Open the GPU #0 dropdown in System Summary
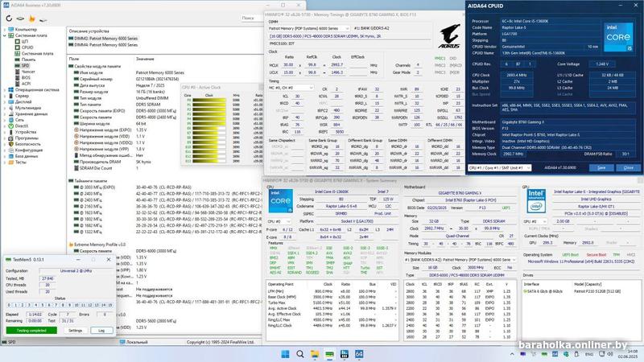Image resolution: width=644 pixels, height=362 pixels. [535, 221]
